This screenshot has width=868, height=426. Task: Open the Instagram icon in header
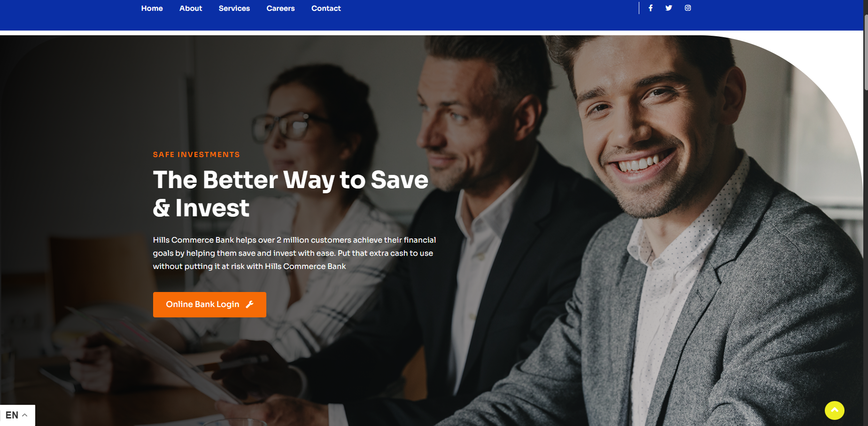[x=688, y=8]
